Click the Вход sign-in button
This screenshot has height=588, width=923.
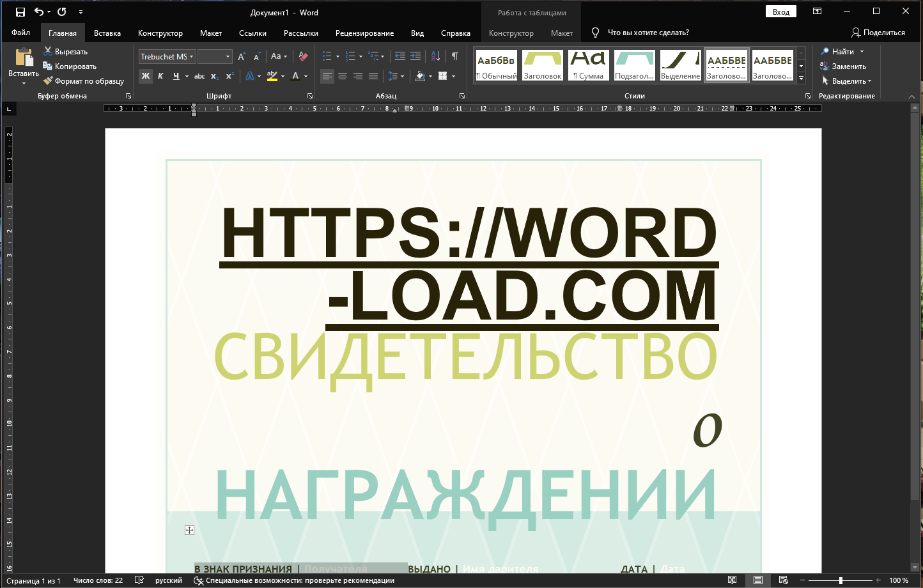(780, 12)
